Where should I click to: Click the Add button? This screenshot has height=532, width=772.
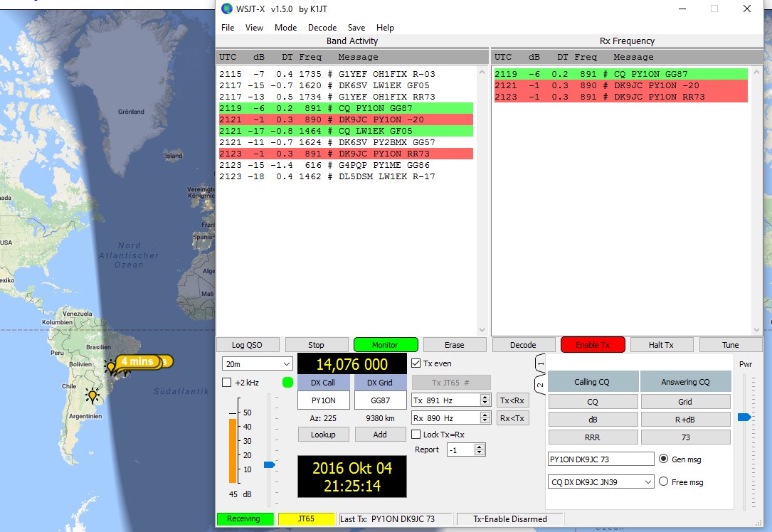[380, 435]
